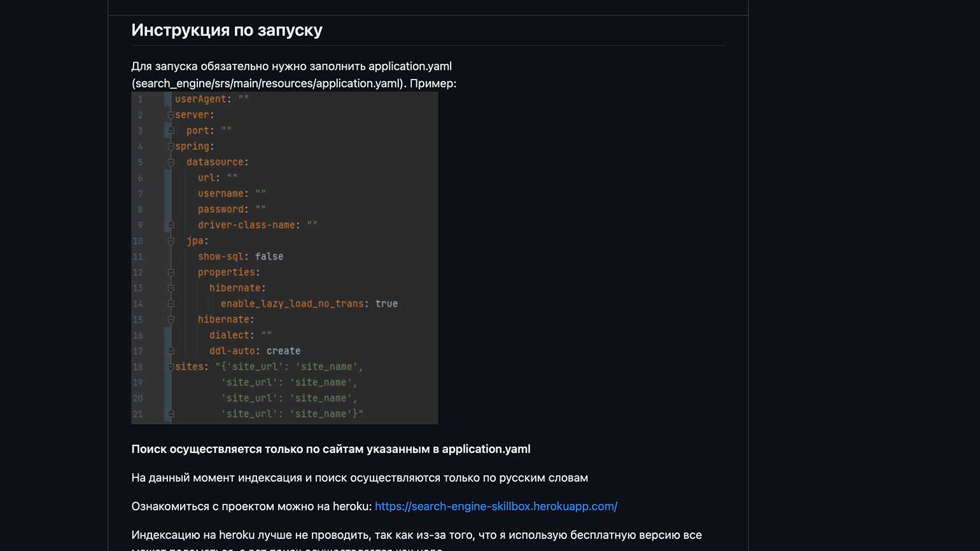This screenshot has width=980, height=551.
Task: Click the fold icon on line 13 hibernate
Action: pyautogui.click(x=171, y=288)
